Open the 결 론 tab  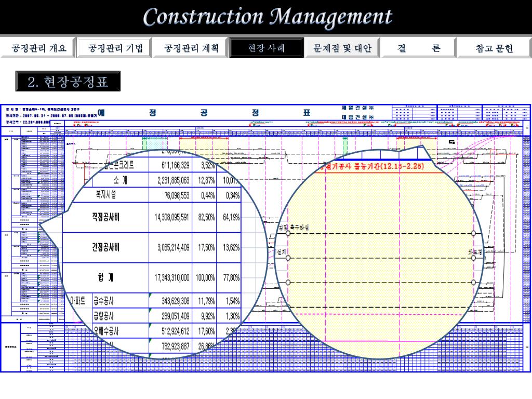418,48
